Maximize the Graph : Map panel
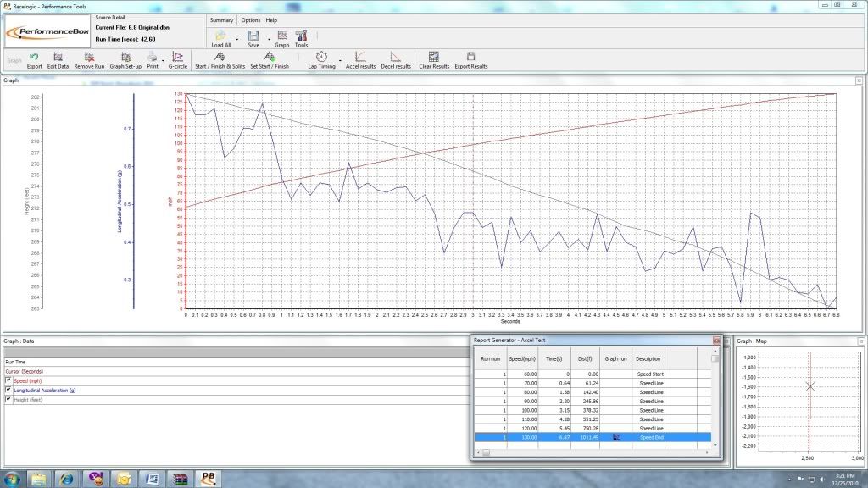 pos(861,341)
